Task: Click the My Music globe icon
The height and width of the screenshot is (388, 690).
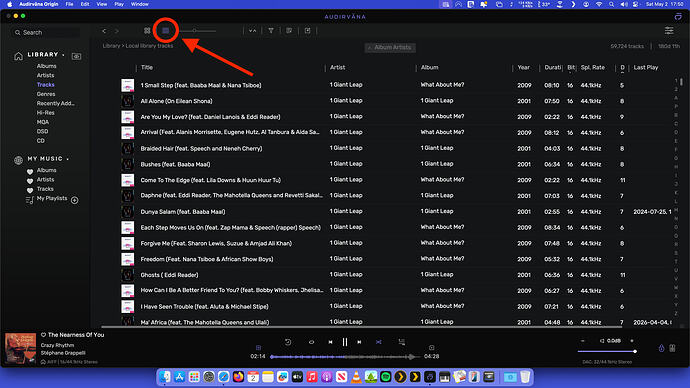Action: pos(18,160)
